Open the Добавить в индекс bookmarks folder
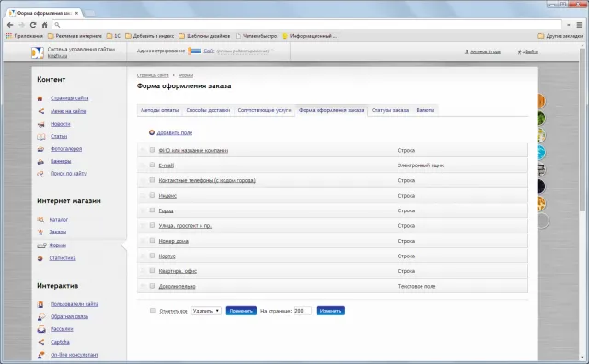Viewport: 589px width, 364px height. 149,36
